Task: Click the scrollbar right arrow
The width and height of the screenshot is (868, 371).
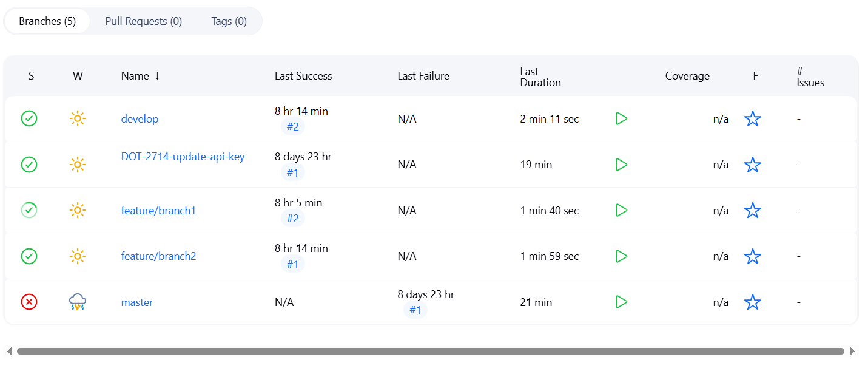Action: click(852, 351)
